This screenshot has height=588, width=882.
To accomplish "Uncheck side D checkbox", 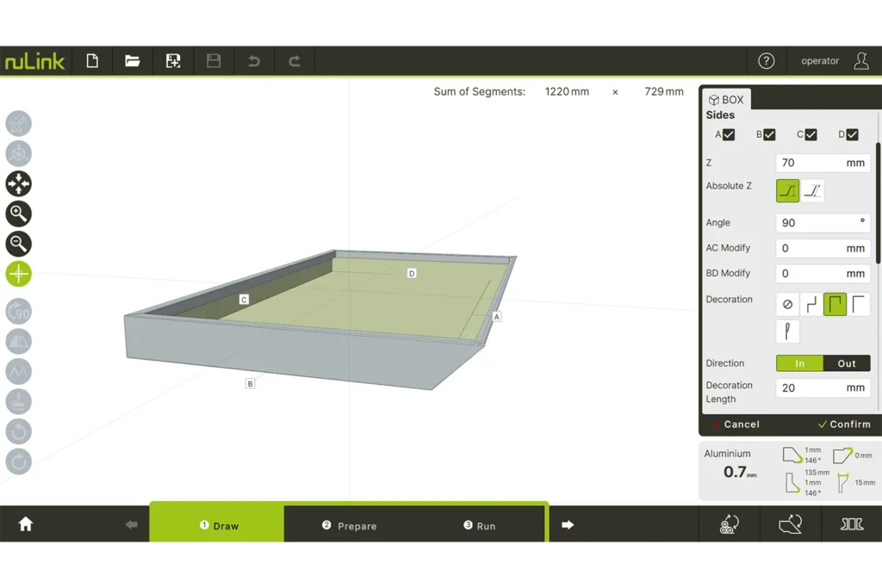I will (852, 134).
